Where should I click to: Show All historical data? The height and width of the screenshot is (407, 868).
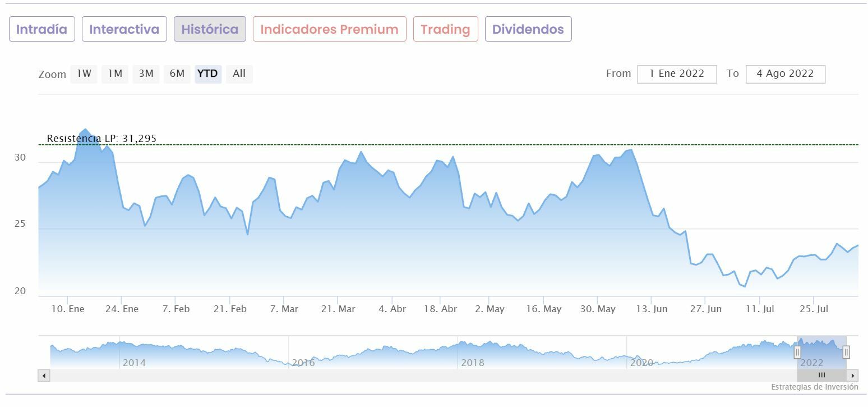coord(239,74)
